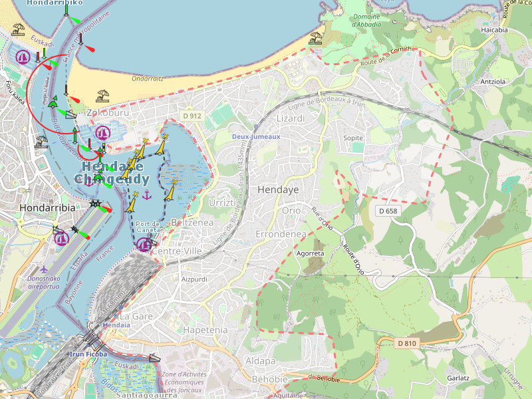Image resolution: width=532 pixels, height=399 pixels.
Task: Click the magenta anchor icon in the bay
Action: [148, 194]
